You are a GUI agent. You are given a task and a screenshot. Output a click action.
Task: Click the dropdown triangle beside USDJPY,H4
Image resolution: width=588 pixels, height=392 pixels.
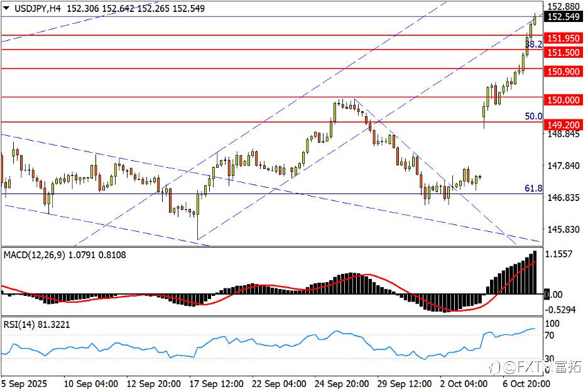(6, 8)
